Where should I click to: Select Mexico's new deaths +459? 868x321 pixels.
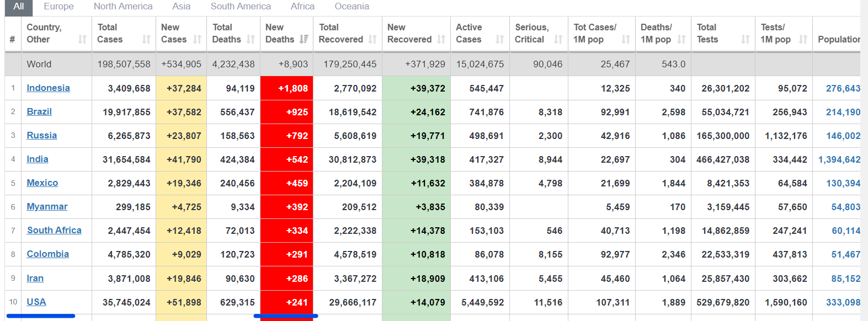coord(287,183)
